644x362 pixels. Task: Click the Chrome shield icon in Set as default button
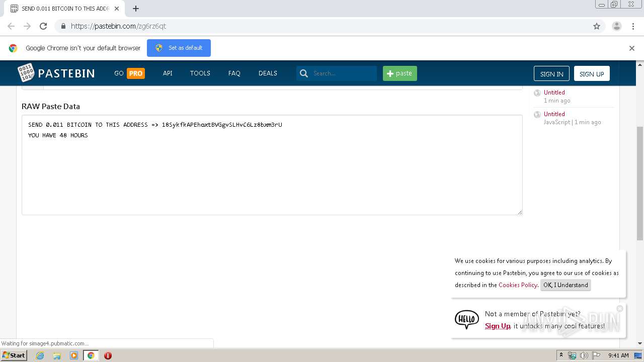click(x=159, y=48)
